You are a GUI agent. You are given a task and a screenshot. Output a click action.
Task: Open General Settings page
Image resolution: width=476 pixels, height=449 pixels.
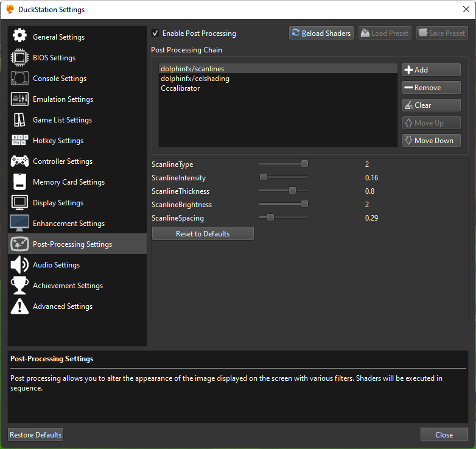click(77, 37)
